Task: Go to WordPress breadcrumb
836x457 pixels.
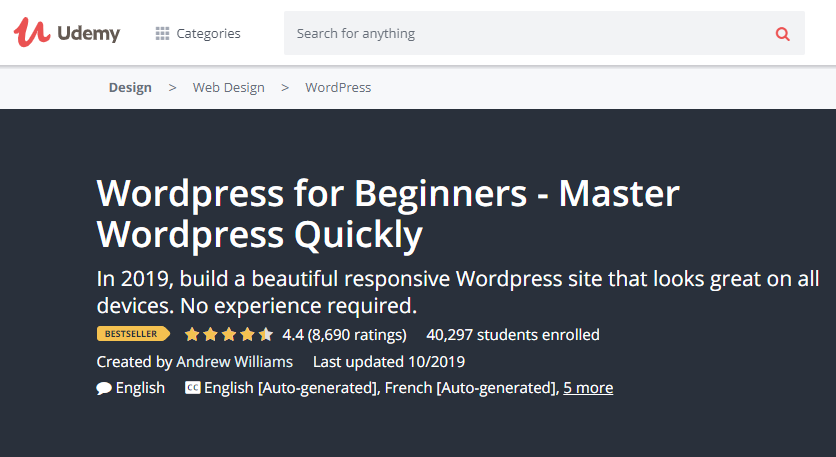Action: pos(338,87)
